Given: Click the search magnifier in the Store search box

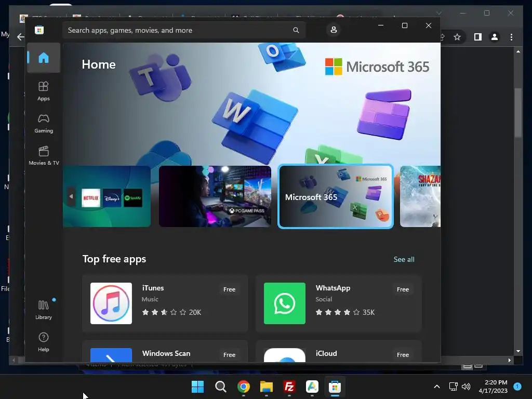Looking at the screenshot, I should pyautogui.click(x=296, y=30).
